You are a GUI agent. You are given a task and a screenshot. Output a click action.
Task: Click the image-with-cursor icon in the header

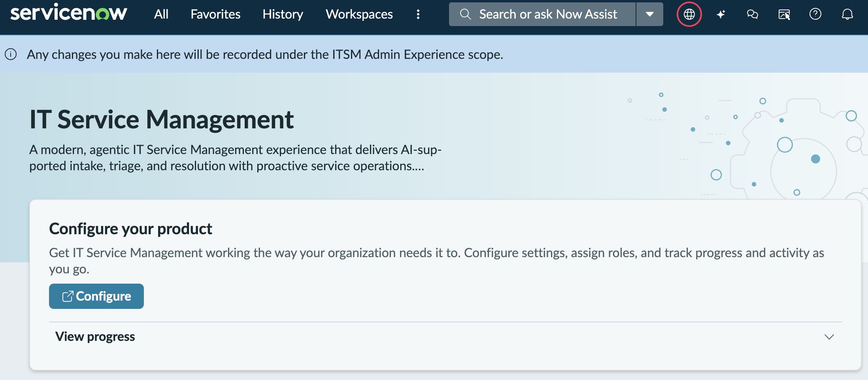pos(784,14)
